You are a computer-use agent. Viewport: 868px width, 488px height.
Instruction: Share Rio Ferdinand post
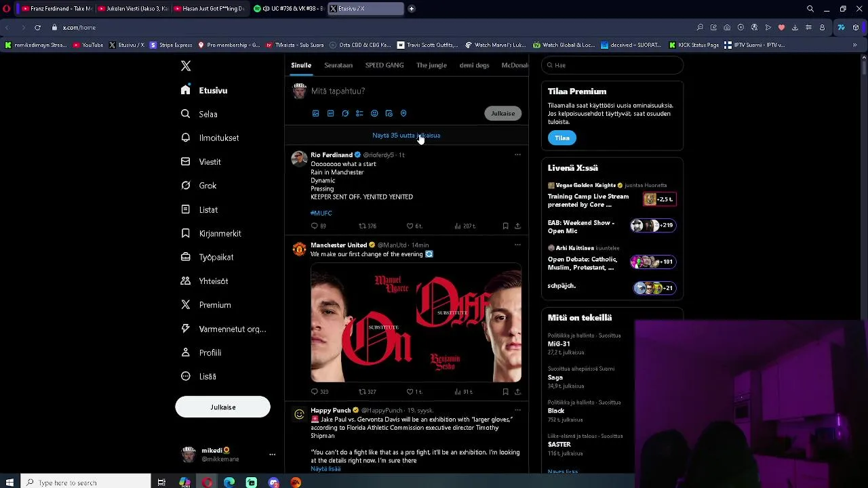coord(517,226)
